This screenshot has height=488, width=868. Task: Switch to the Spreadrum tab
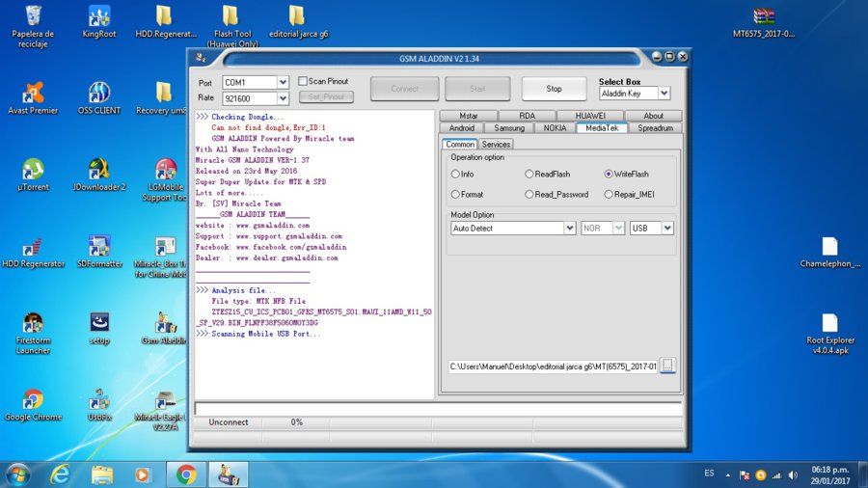(x=655, y=128)
